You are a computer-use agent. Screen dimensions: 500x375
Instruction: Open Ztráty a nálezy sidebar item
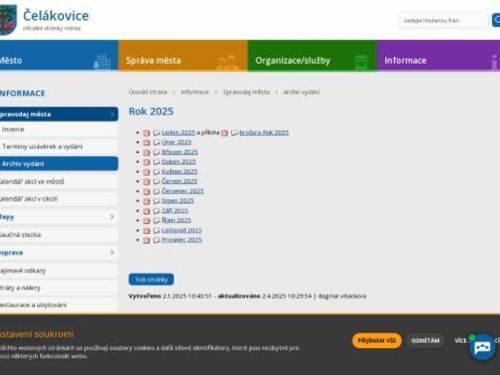click(x=59, y=288)
